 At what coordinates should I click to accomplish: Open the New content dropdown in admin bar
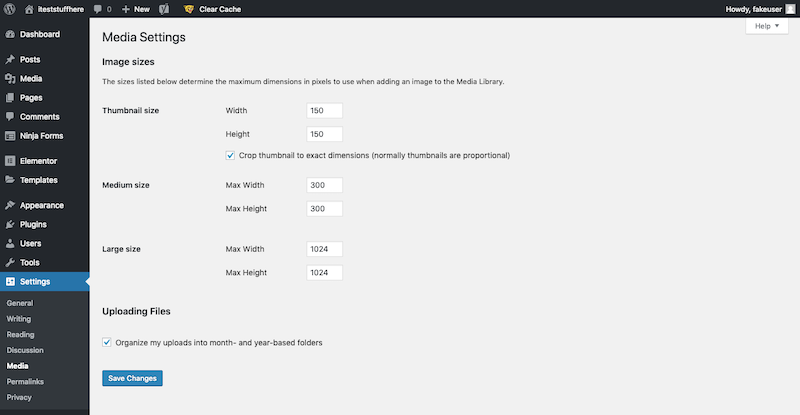(136, 9)
